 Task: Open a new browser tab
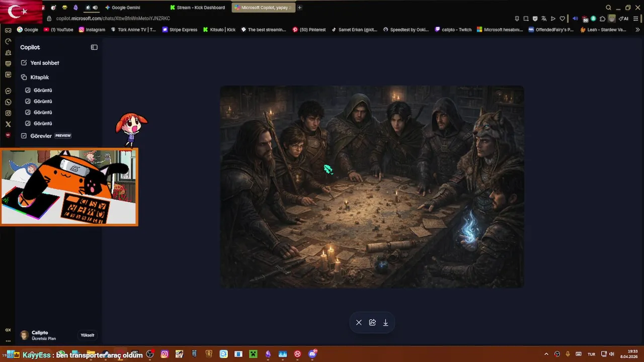pos(300,8)
